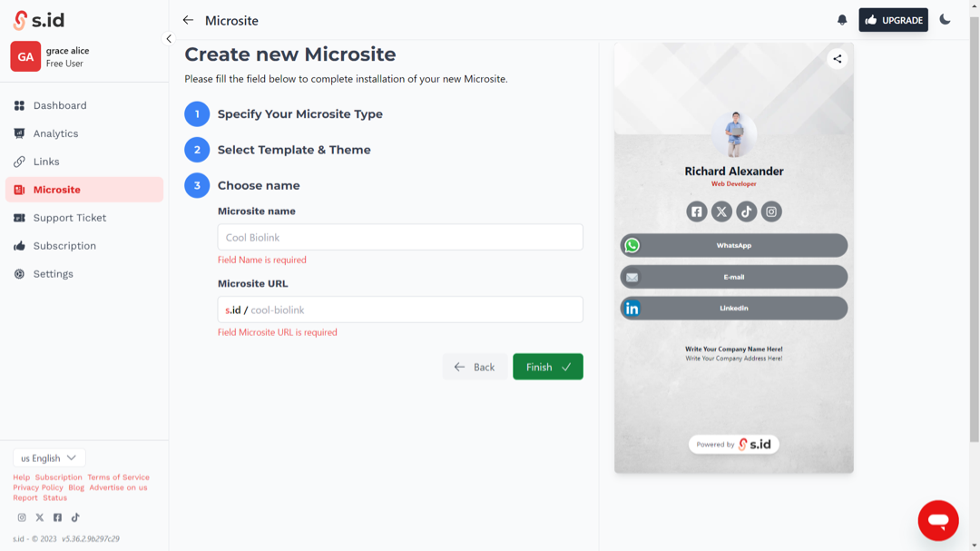Image resolution: width=980 pixels, height=551 pixels.
Task: Open Settings in the sidebar
Action: coord(84,274)
